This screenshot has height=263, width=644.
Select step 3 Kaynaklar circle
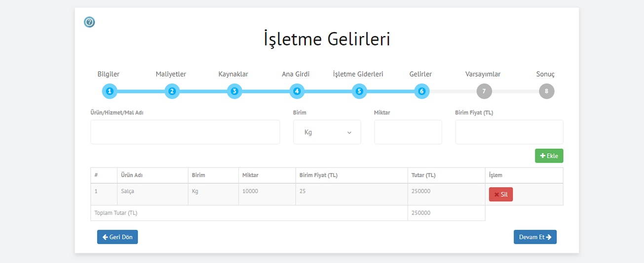[234, 91]
